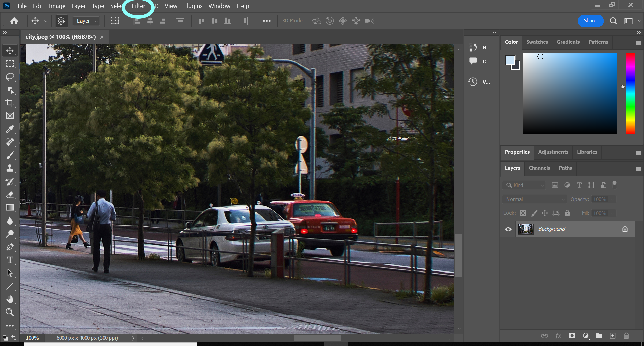This screenshot has height=346, width=644.
Task: Select the Spot Healing Brush tool
Action: tap(10, 142)
